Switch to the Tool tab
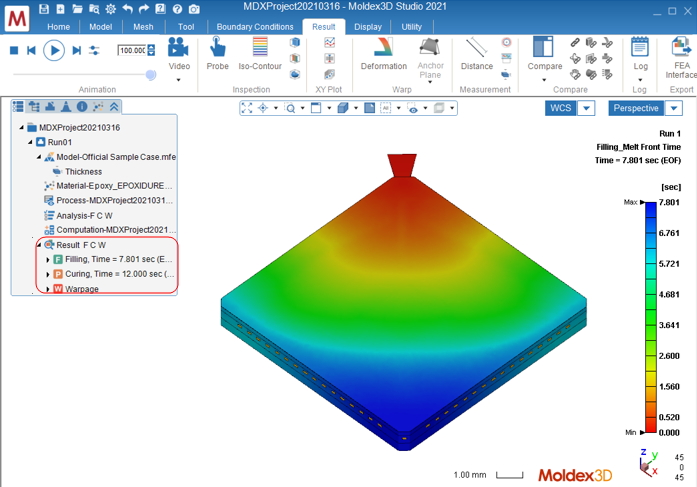Viewport: 697px width, 487px height. [x=186, y=27]
